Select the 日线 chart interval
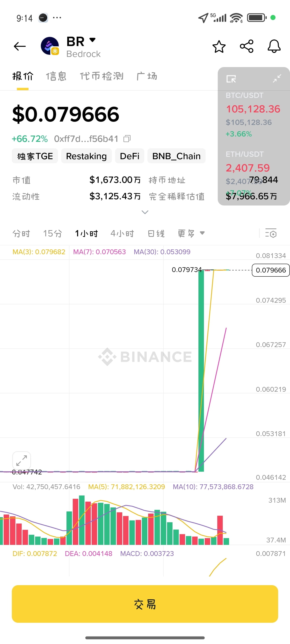The image size is (290, 644). (156, 233)
